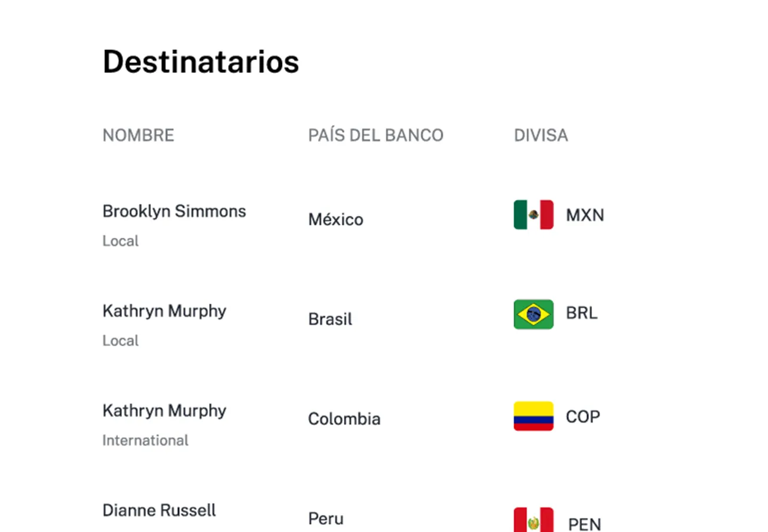Click the International label under Kathryn Murphy
Screen dimensions: 768x532
(145, 440)
